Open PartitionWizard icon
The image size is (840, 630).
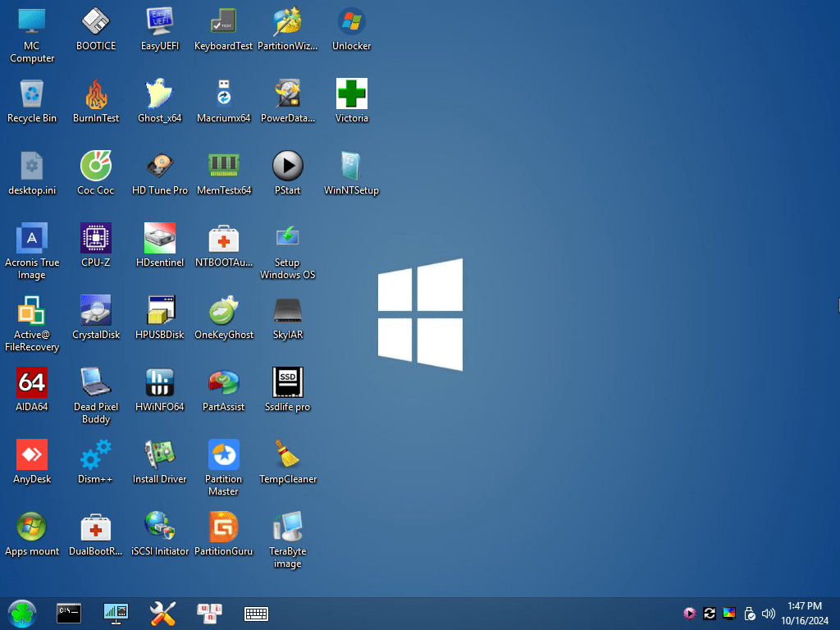[x=288, y=29]
